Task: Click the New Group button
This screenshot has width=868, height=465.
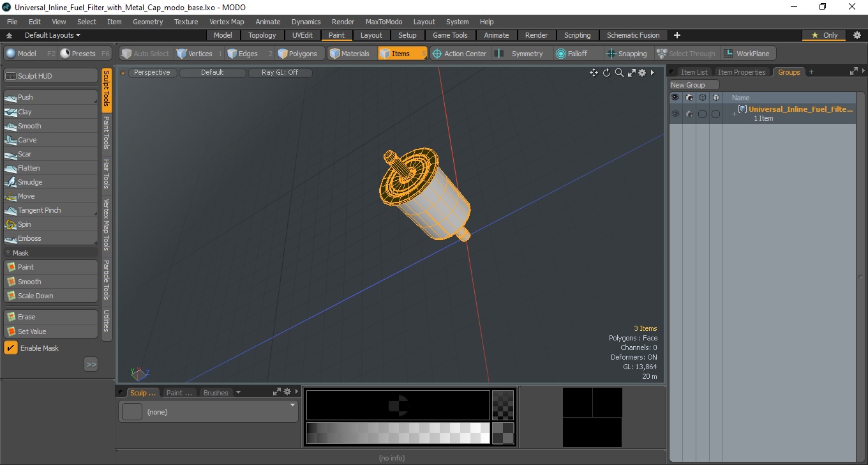Action: click(x=694, y=85)
